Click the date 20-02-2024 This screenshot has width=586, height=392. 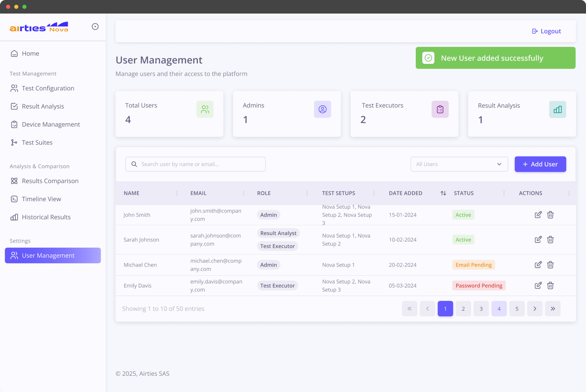[x=403, y=265]
